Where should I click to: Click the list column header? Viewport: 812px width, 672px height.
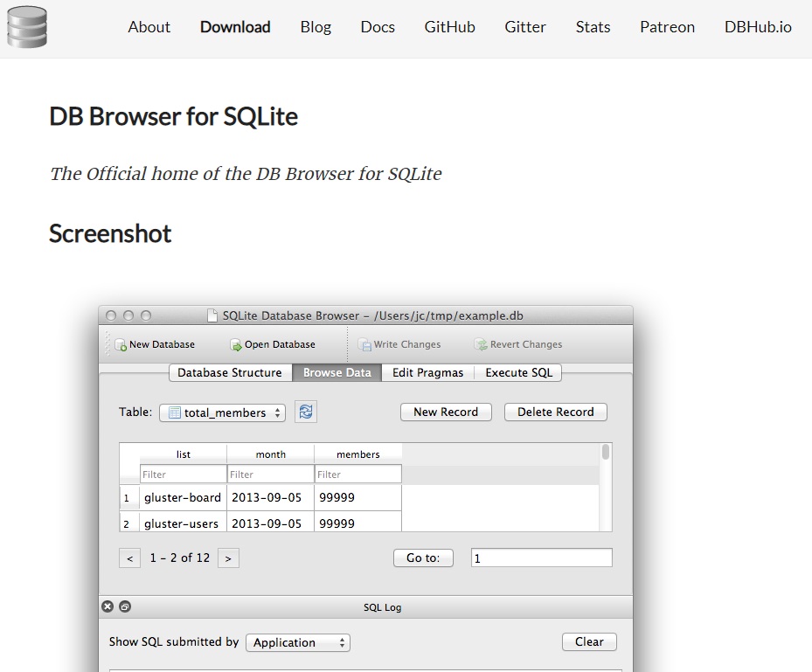coord(184,454)
